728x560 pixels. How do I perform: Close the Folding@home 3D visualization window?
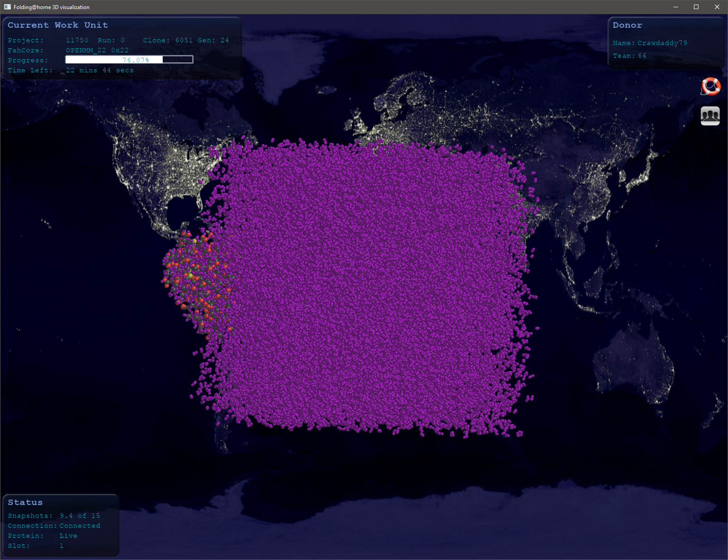point(717,7)
